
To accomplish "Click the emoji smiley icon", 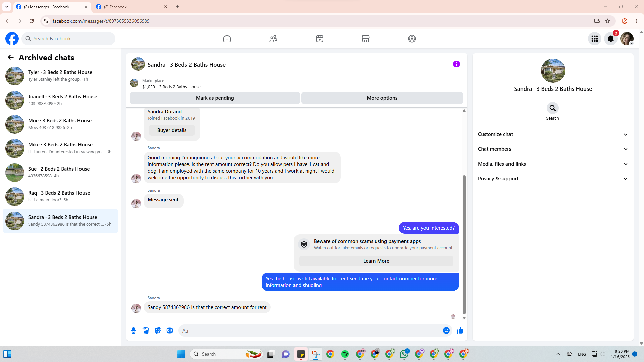I will (x=446, y=330).
